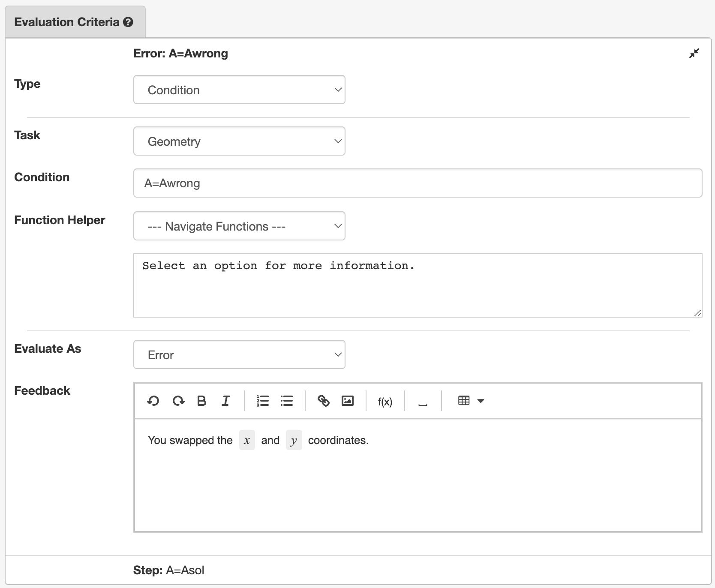Select the Evaluation Criteria tab
Image resolution: width=715 pixels, height=588 pixels.
[69, 22]
